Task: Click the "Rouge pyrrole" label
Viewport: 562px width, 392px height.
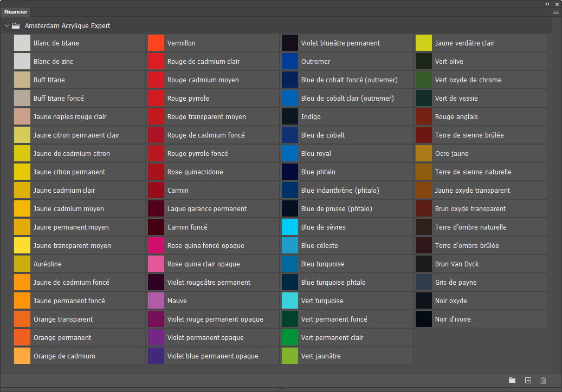Action: coord(188,99)
